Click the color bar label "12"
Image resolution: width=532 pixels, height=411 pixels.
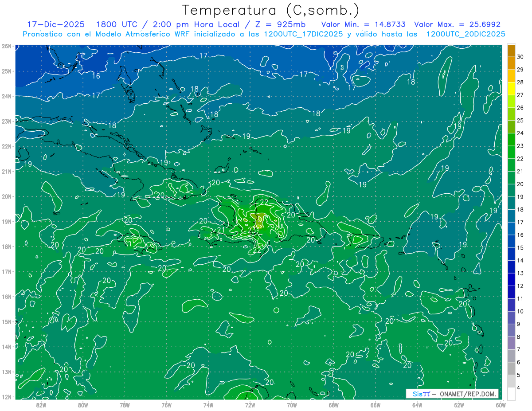(x=520, y=286)
